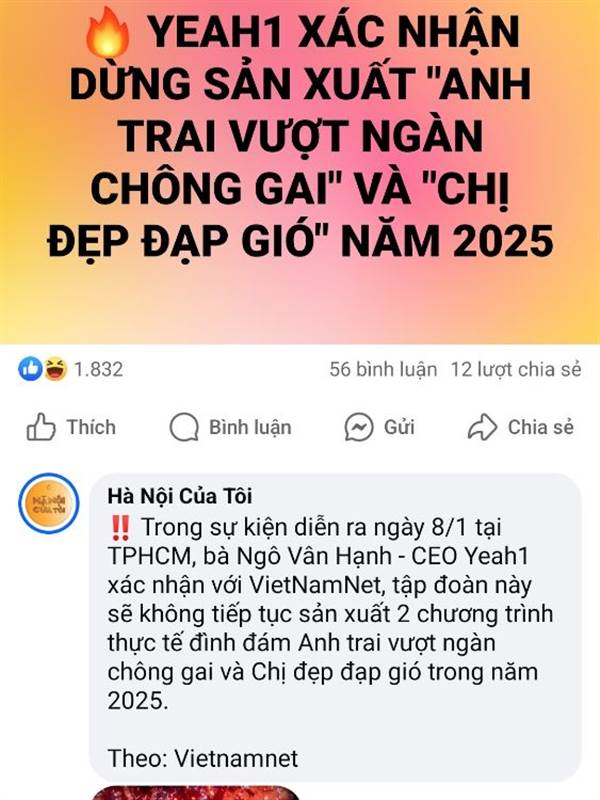Viewport: 600px width, 800px height.
Task: Tap the Bình luận speech bubble icon
Action: tap(184, 427)
